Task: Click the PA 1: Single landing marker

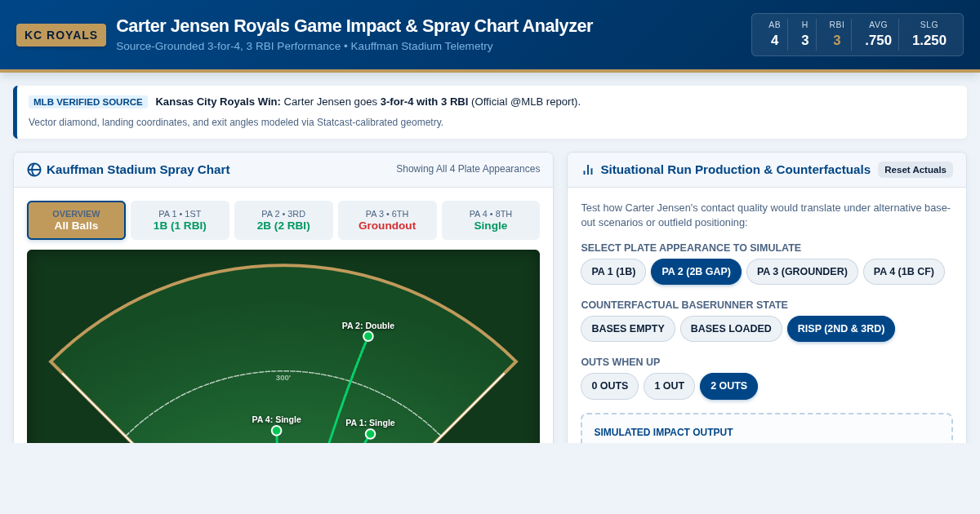Action: click(x=371, y=434)
